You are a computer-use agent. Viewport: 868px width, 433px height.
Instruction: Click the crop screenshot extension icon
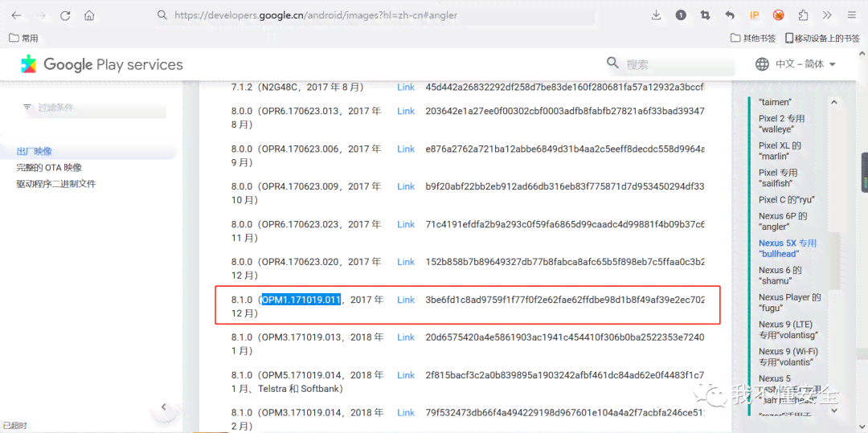705,15
